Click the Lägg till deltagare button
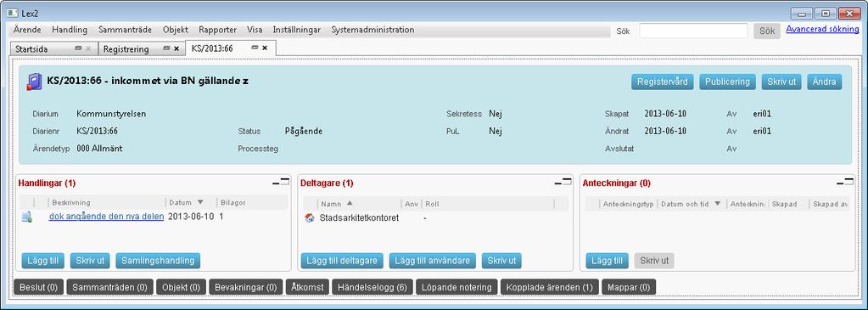The image size is (868, 310). click(x=342, y=260)
